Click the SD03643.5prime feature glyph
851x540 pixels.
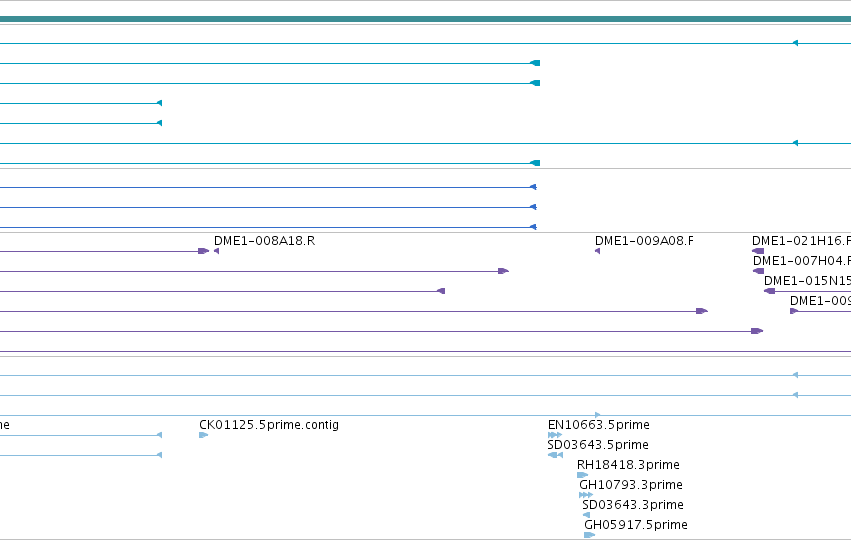point(555,455)
